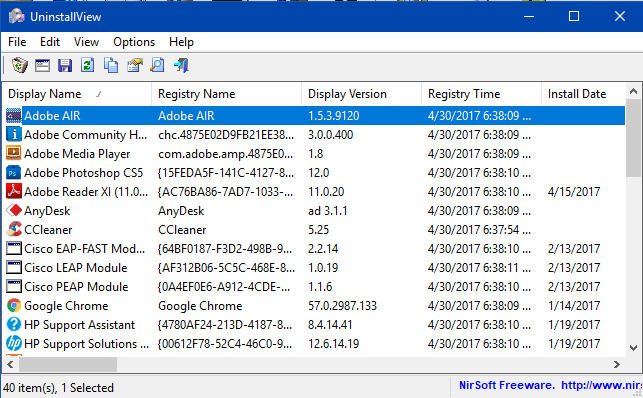Click the Save (floppy disk) toolbar icon
This screenshot has height=398, width=643.
pos(65,65)
